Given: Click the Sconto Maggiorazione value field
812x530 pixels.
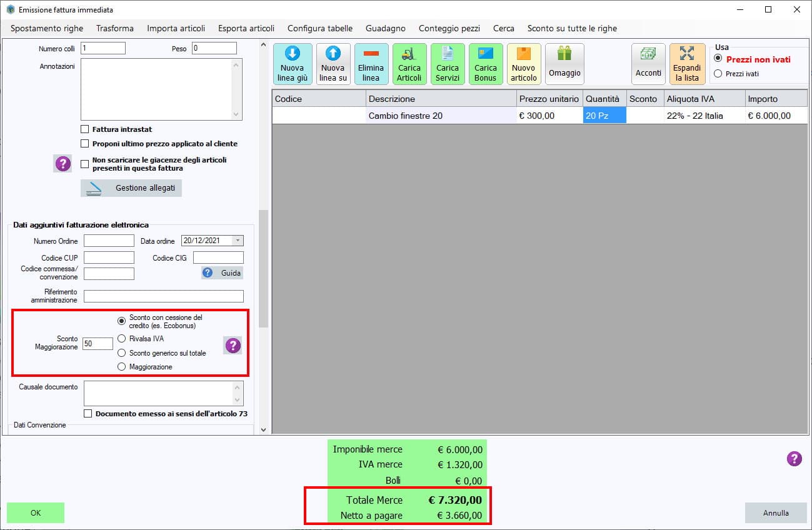Looking at the screenshot, I should click(98, 343).
